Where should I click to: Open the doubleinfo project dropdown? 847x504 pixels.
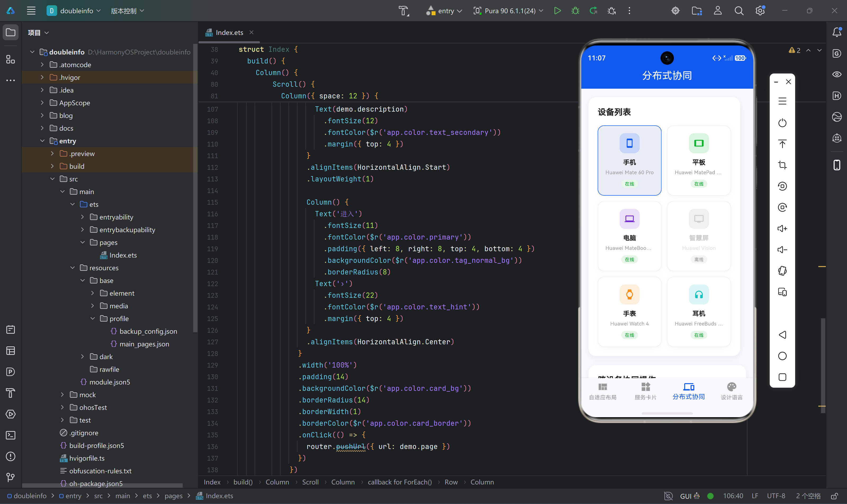(x=74, y=11)
